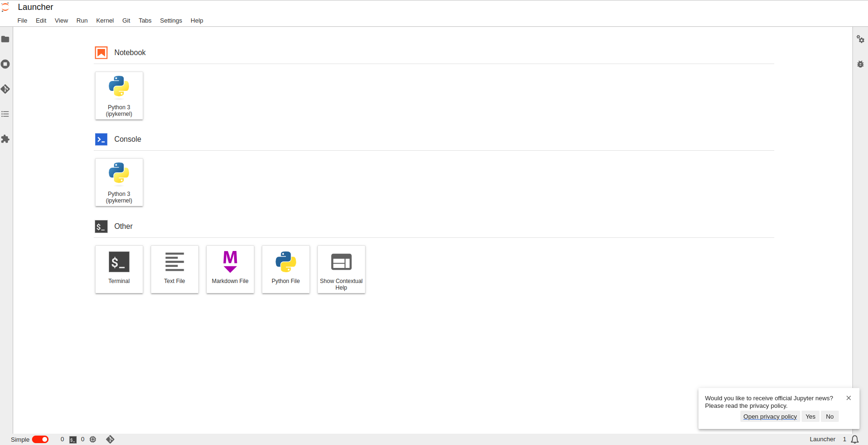Open the Help menu

(x=197, y=21)
